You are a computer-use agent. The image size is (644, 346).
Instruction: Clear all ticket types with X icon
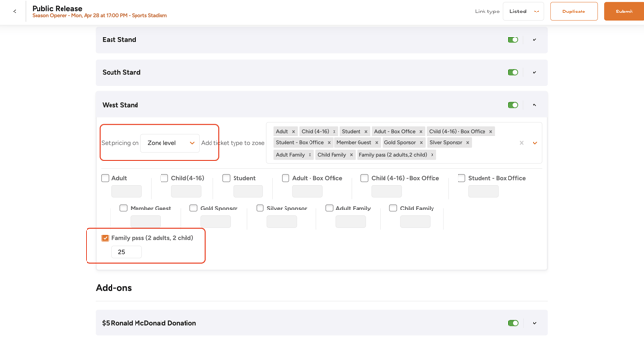pyautogui.click(x=522, y=143)
